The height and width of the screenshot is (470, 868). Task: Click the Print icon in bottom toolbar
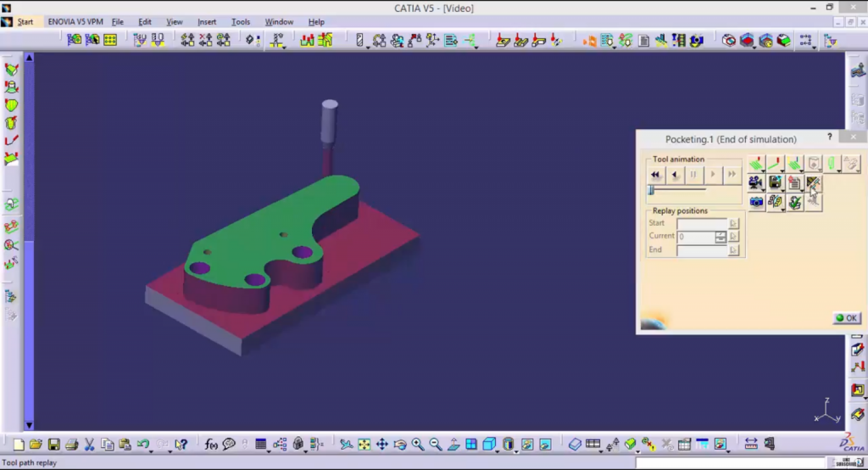[x=71, y=444]
